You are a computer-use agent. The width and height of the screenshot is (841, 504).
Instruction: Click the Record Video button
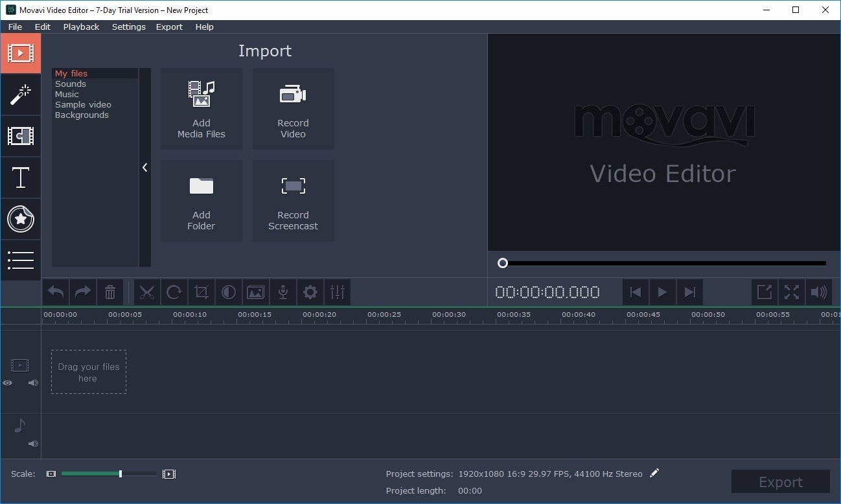point(294,109)
